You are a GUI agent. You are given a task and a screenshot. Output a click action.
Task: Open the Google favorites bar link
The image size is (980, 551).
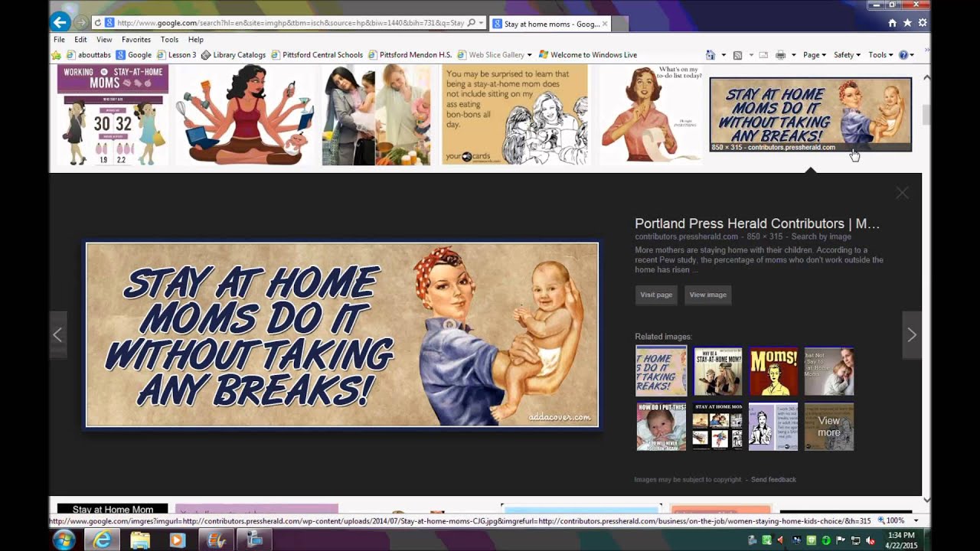(x=134, y=55)
